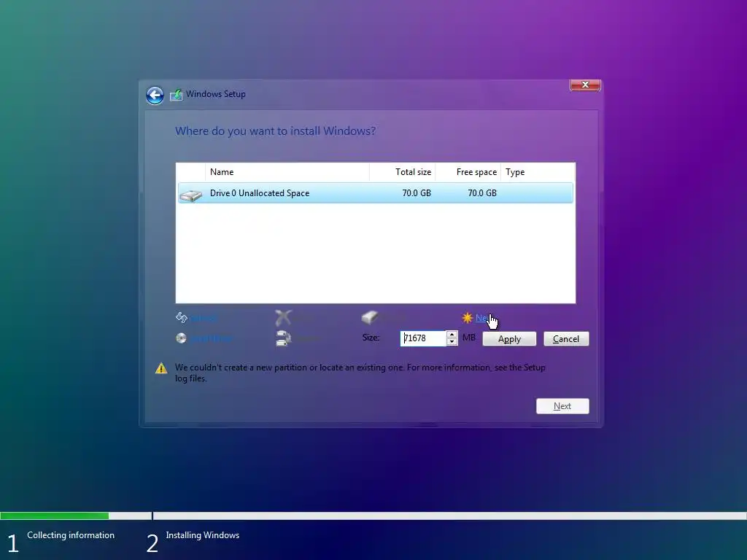Image resolution: width=747 pixels, height=560 pixels.
Task: Sort by the Free space column header
Action: (x=468, y=172)
